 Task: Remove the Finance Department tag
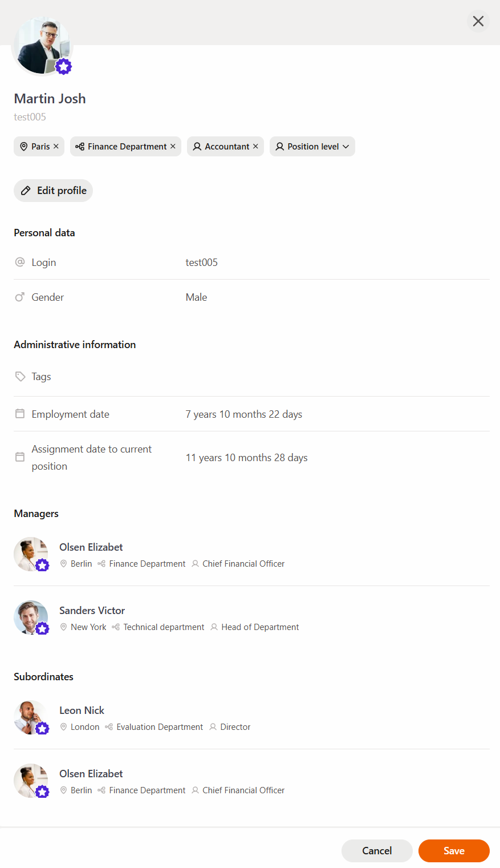point(173,147)
